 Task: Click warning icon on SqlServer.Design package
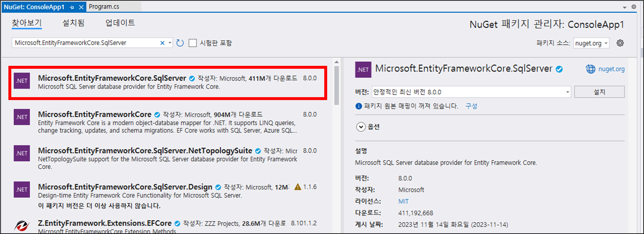298,187
